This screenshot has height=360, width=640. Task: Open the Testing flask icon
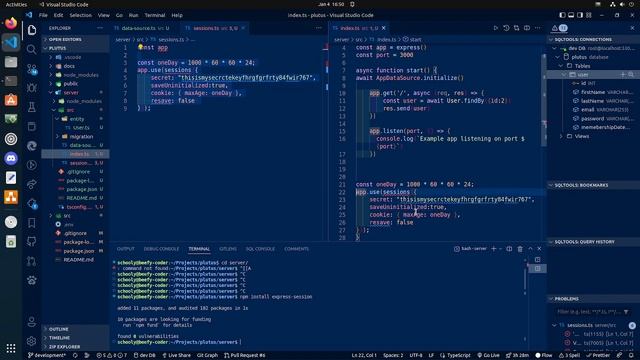point(31,107)
